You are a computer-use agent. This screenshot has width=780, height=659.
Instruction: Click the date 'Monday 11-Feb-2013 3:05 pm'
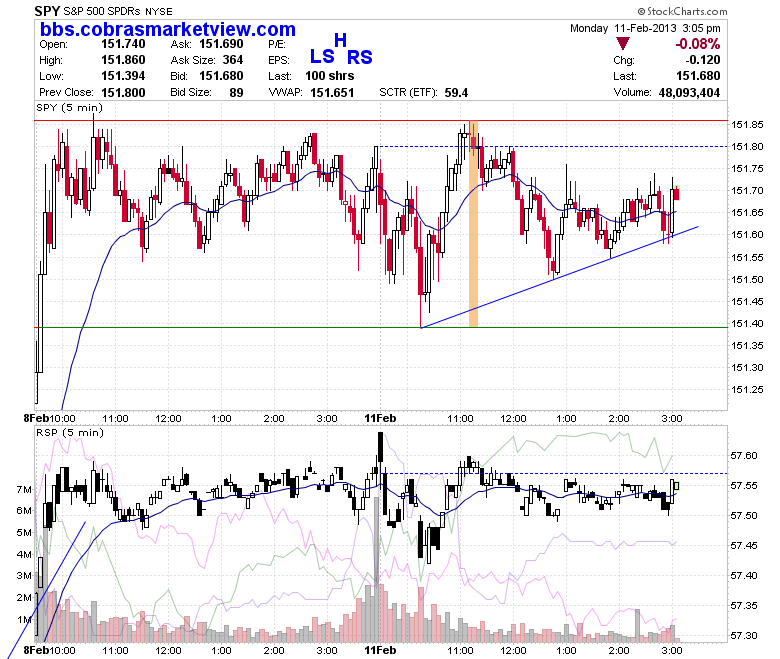(x=645, y=28)
